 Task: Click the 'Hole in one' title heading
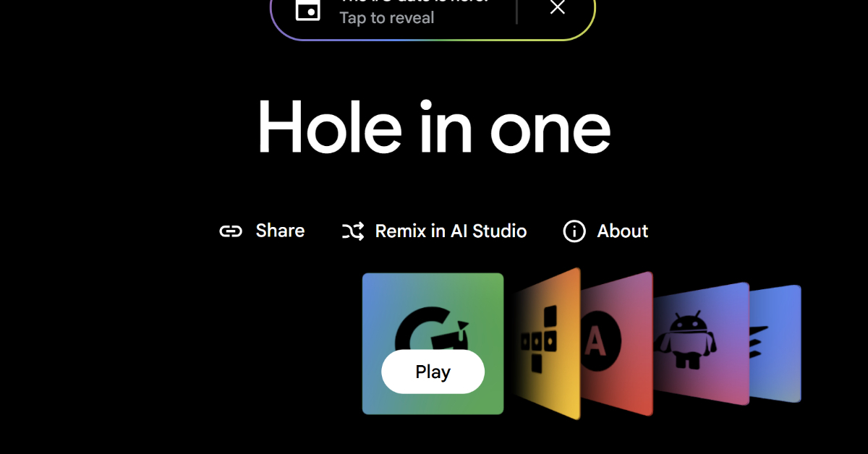(434, 128)
